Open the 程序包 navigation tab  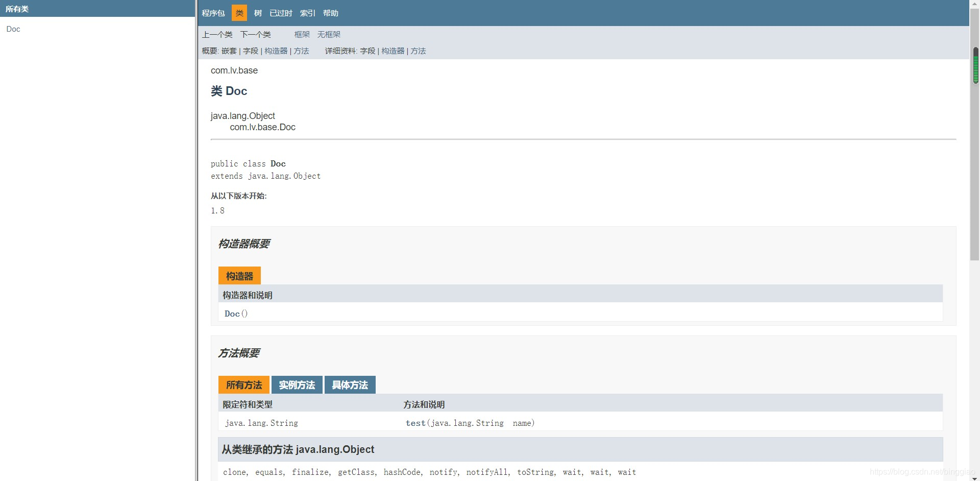pyautogui.click(x=213, y=13)
